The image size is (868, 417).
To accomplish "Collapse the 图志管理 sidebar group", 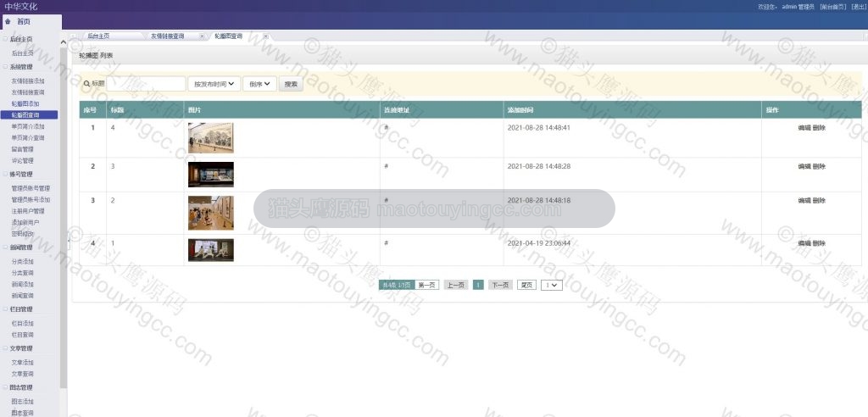I will point(6,387).
